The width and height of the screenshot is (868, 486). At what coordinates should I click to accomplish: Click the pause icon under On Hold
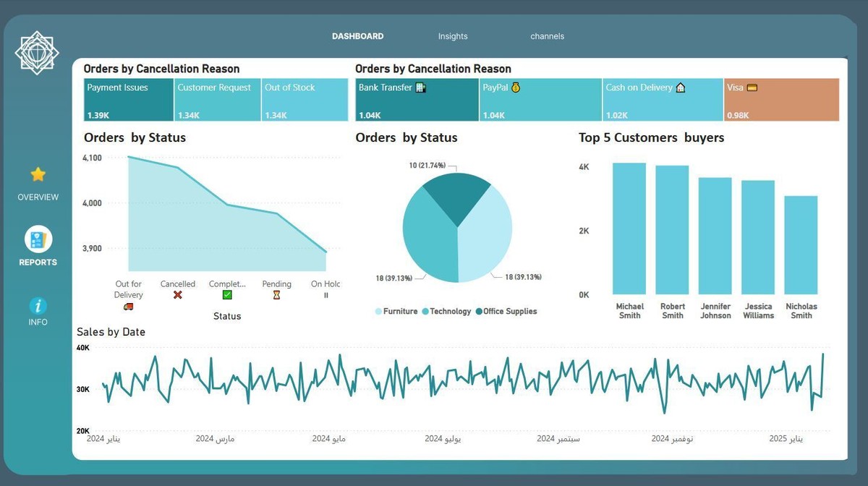pos(325,295)
